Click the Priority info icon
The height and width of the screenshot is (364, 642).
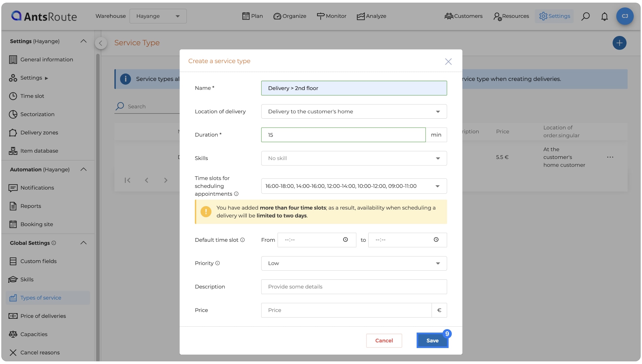(x=217, y=263)
